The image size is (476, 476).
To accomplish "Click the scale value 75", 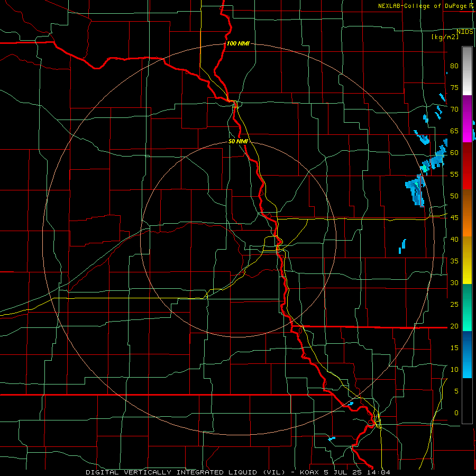I will pos(454,87).
